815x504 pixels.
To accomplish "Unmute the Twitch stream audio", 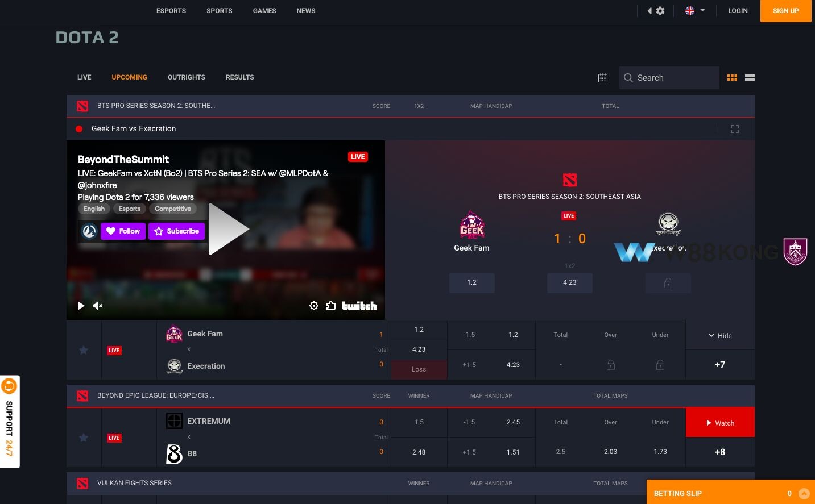I will coord(98,306).
